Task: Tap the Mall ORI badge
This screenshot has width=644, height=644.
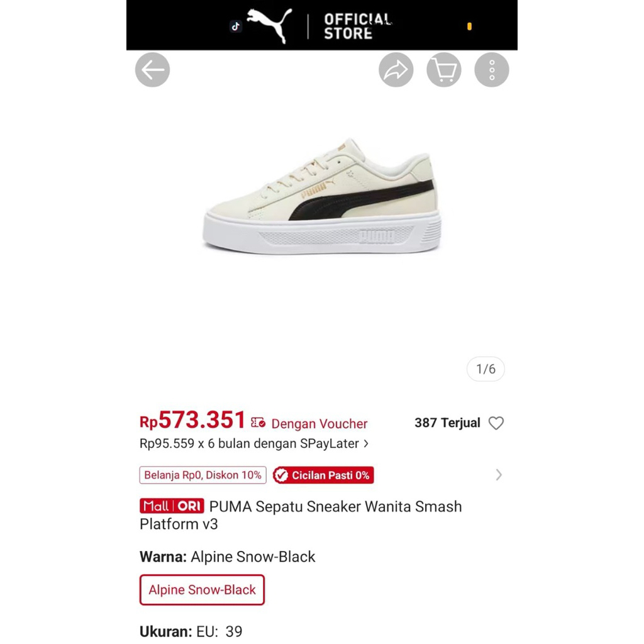Action: [x=172, y=506]
